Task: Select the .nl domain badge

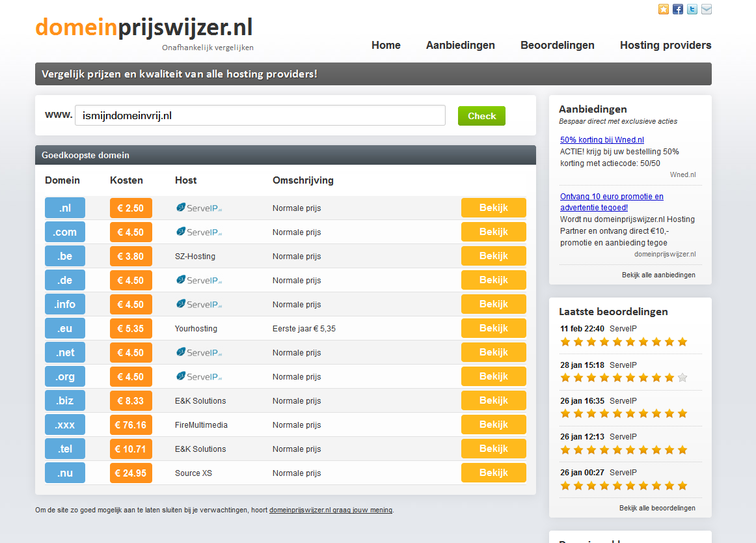Action: (65, 208)
